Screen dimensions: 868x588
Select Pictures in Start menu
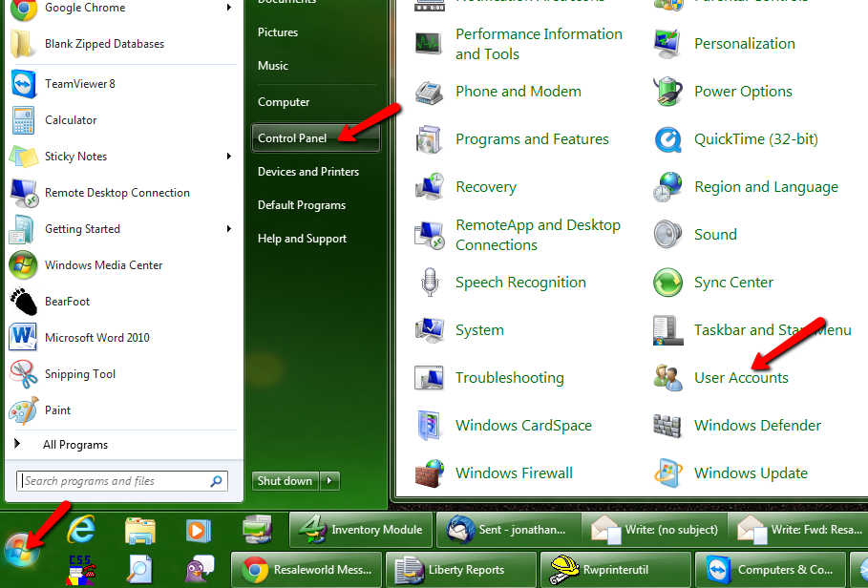(x=278, y=32)
